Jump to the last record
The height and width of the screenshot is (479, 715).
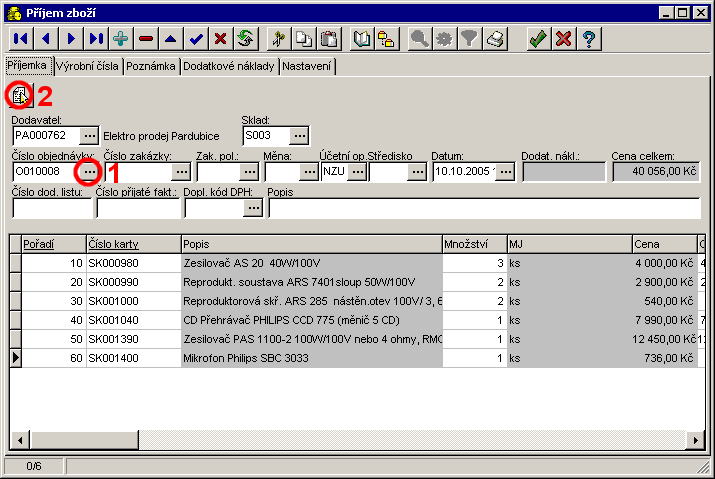tap(96, 39)
